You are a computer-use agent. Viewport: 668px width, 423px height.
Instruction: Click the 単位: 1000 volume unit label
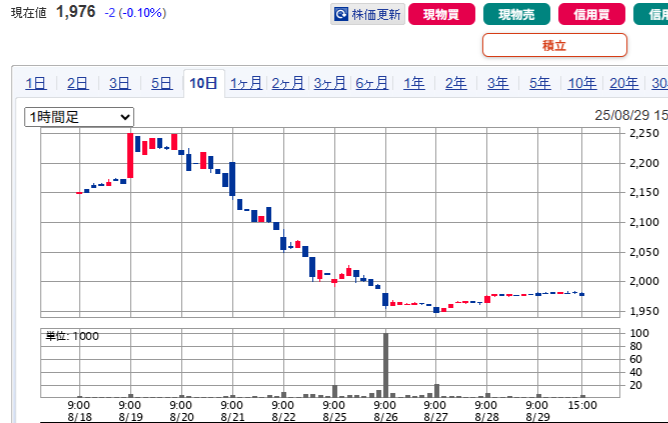coord(72,336)
